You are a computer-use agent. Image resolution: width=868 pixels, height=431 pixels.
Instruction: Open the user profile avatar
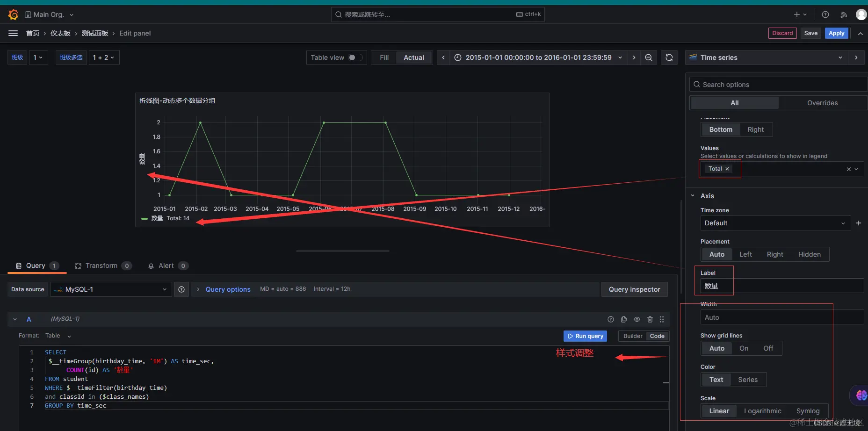[861, 14]
